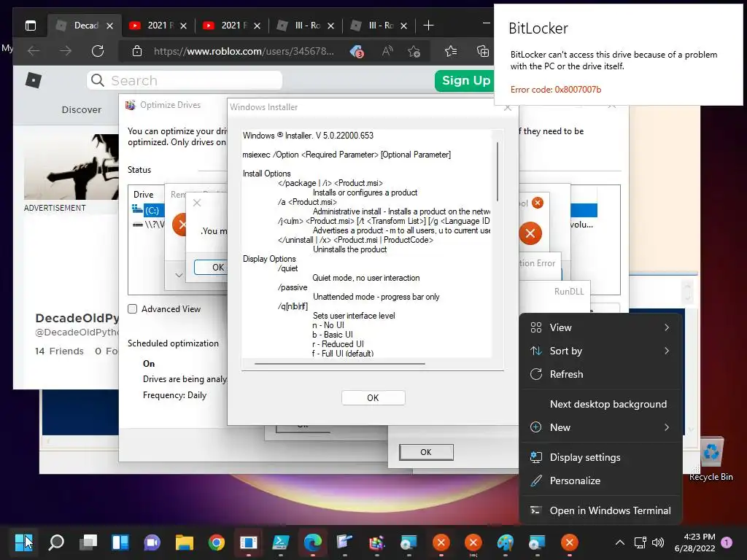Open notification badge in the tray
Viewport: 747px width, 560px height.
tap(727, 542)
